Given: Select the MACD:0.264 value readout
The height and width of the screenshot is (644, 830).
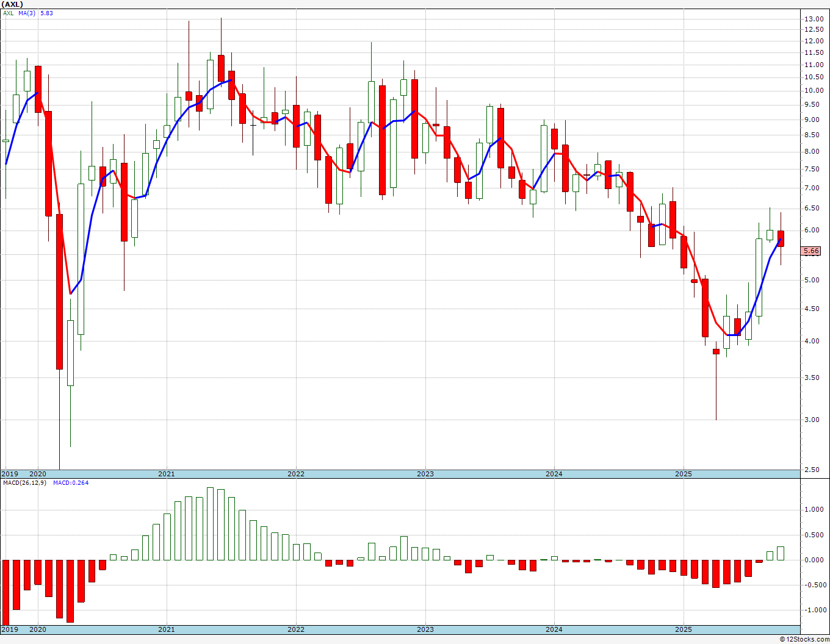Looking at the screenshot, I should [71, 482].
